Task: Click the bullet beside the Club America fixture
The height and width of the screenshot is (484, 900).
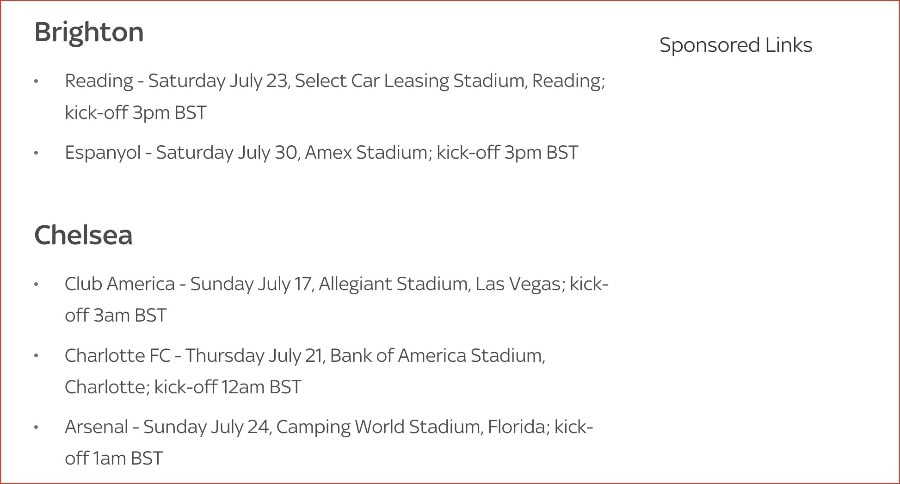Action: click(37, 284)
